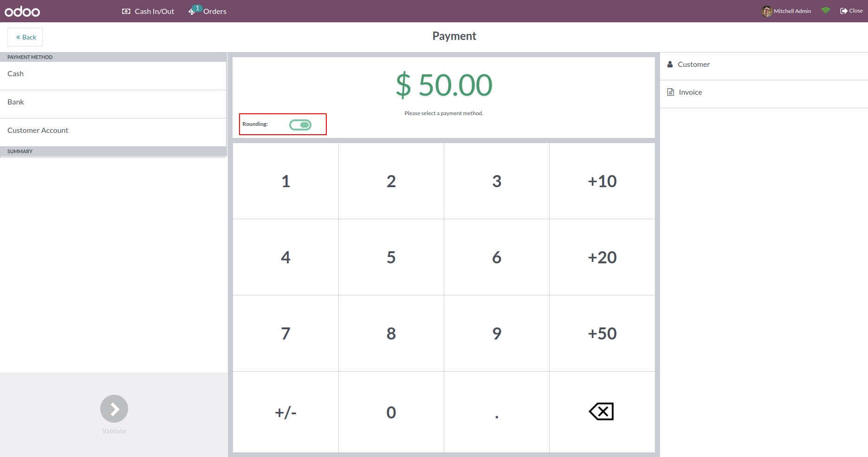Screen dimensions: 868x457
Task: Tap the +10 numpad key
Action: tap(602, 181)
